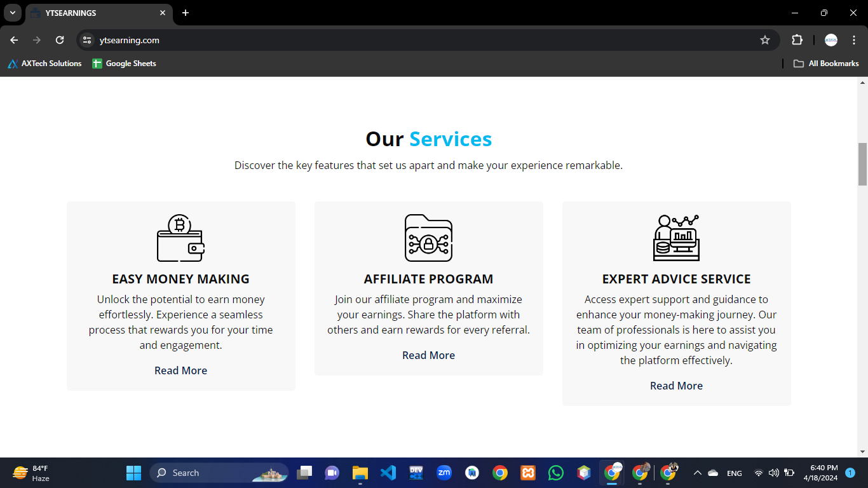Bookmark this page with the star icon
Image resolution: width=868 pixels, height=488 pixels.
point(765,40)
